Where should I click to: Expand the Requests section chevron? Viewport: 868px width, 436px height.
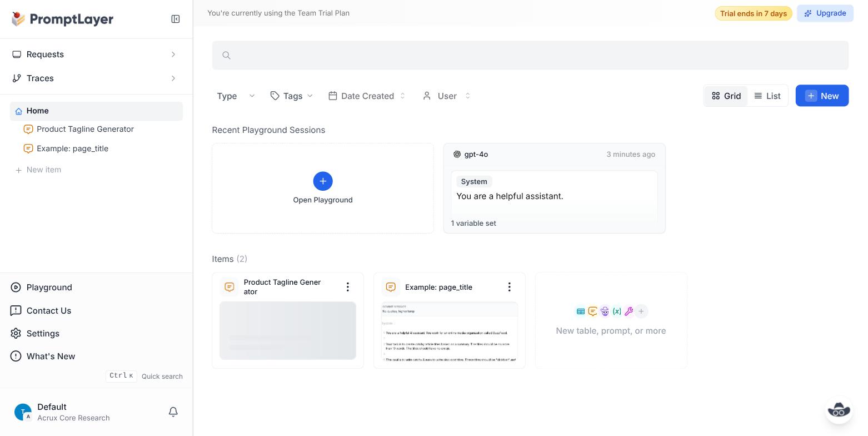click(173, 54)
